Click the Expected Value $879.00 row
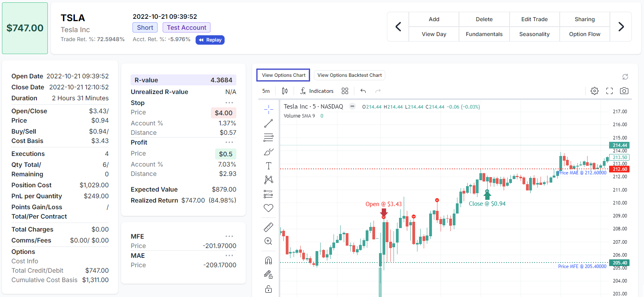Image resolution: width=644 pixels, height=297 pixels. pos(183,189)
